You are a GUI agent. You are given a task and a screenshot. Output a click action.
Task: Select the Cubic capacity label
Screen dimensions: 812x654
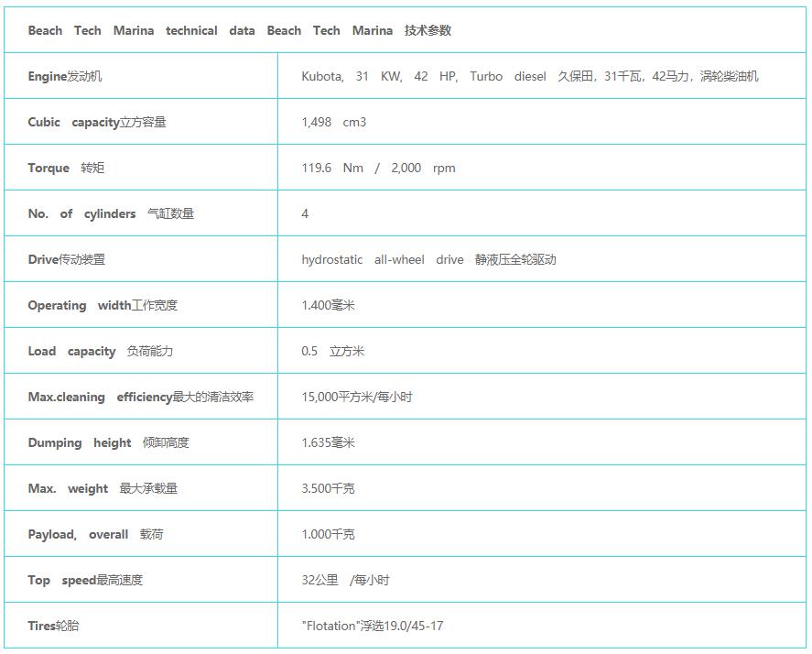click(x=97, y=123)
